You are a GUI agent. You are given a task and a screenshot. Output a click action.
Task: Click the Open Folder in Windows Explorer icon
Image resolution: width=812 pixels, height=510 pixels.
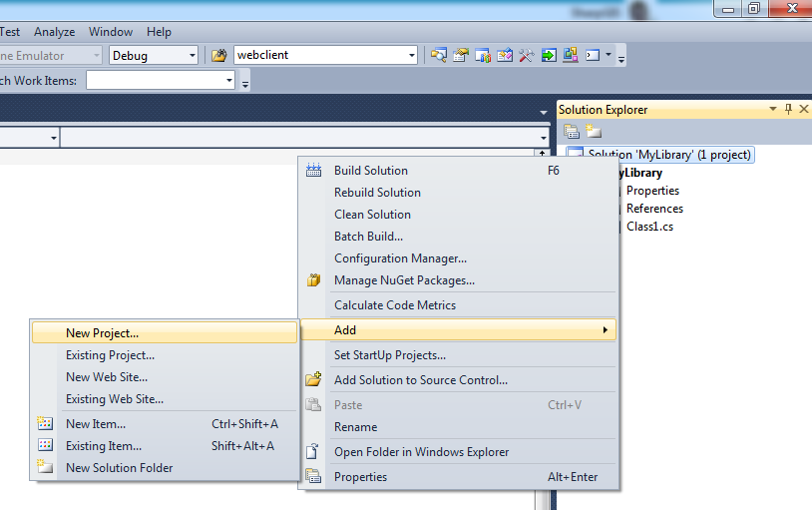pos(312,451)
